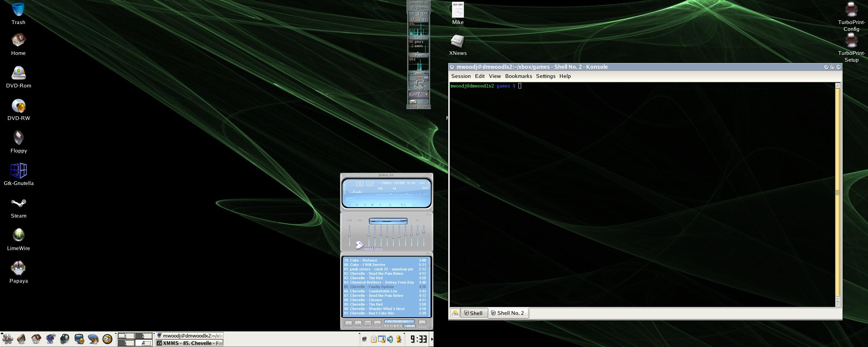The width and height of the screenshot is (868, 347).
Task: Open the Bookmarks menu in Konsole
Action: tap(518, 76)
